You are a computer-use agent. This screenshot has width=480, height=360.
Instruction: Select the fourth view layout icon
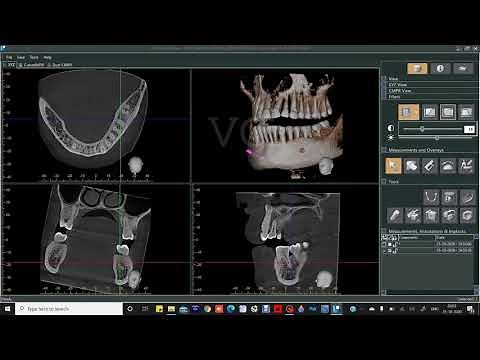466,112
